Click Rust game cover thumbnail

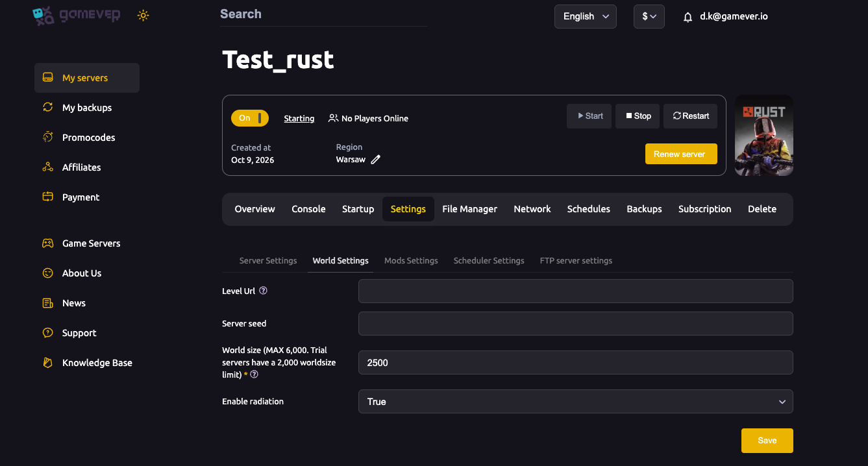[x=764, y=136]
